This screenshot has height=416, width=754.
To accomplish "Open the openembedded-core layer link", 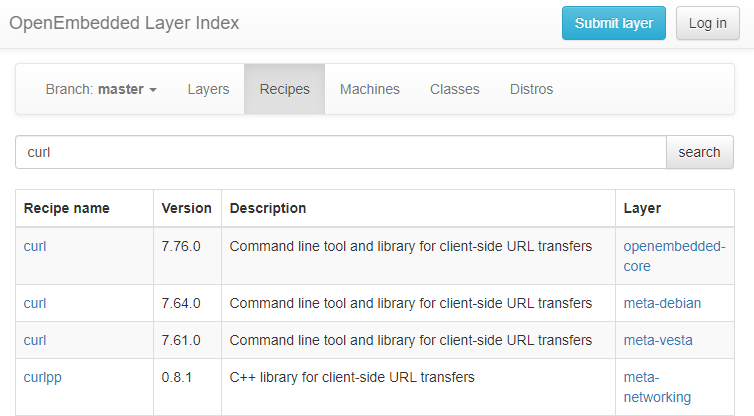I will point(674,256).
